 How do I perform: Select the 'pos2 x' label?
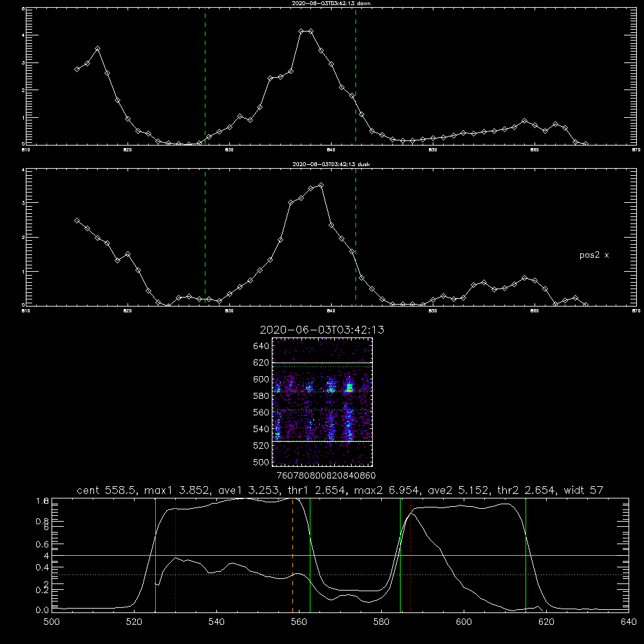pos(594,255)
